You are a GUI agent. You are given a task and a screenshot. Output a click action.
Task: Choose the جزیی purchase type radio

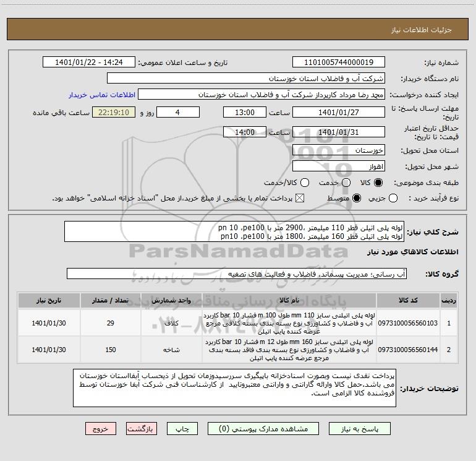393,198
